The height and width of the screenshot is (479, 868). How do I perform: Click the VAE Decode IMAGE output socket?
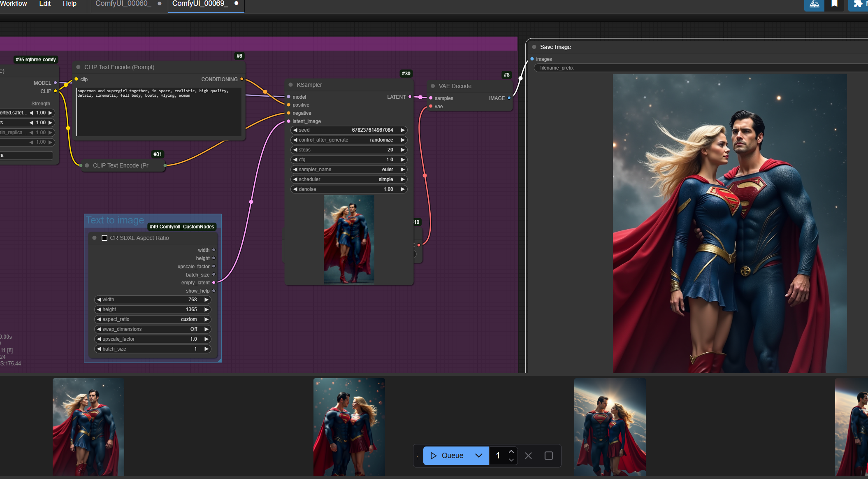(509, 98)
